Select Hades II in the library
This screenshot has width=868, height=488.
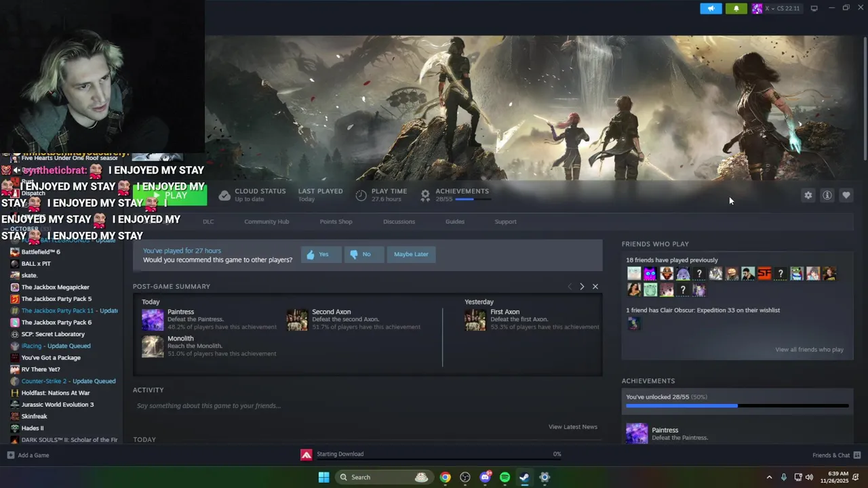click(33, 428)
